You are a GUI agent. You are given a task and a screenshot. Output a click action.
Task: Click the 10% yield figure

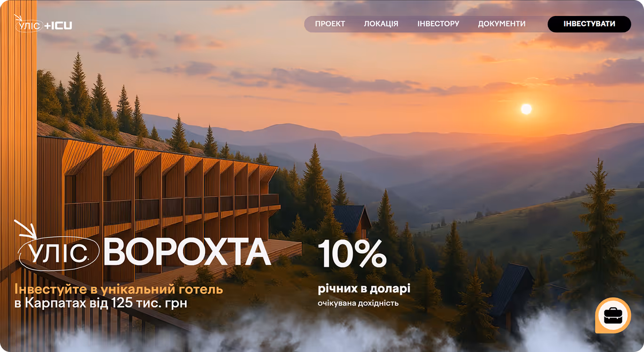[353, 254]
